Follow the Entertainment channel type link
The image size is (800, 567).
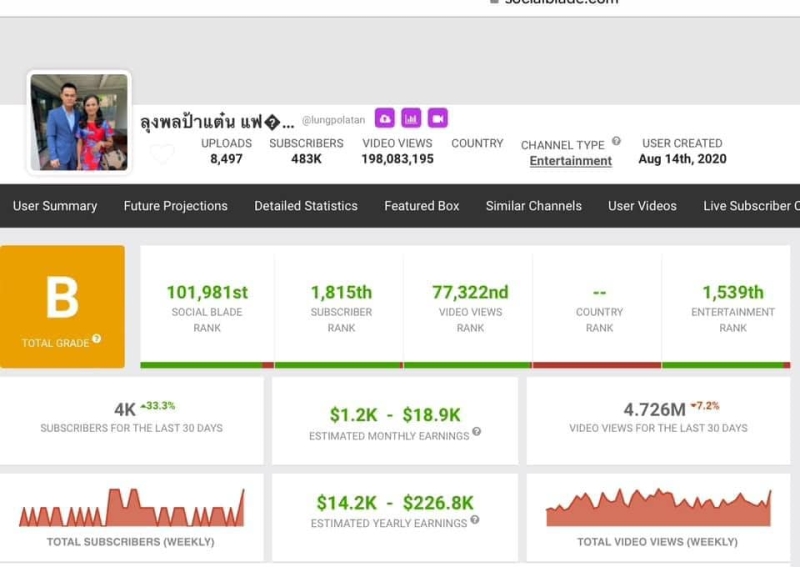coord(570,161)
